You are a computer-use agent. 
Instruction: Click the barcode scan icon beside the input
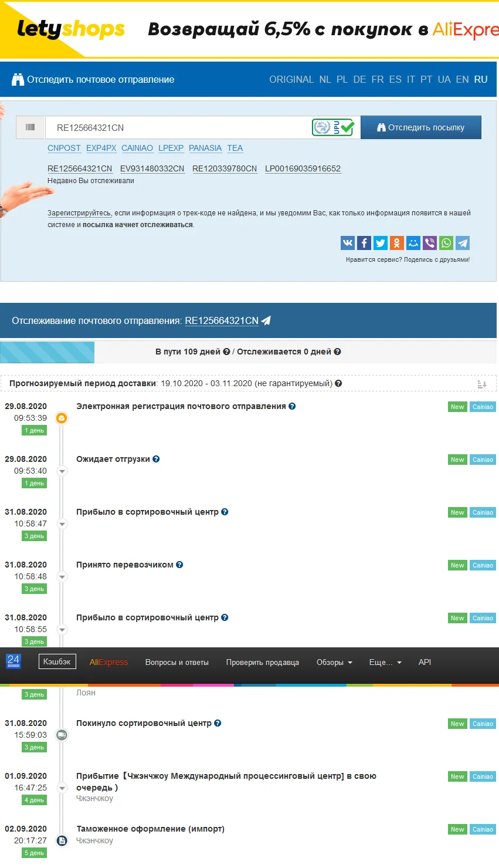tap(30, 127)
